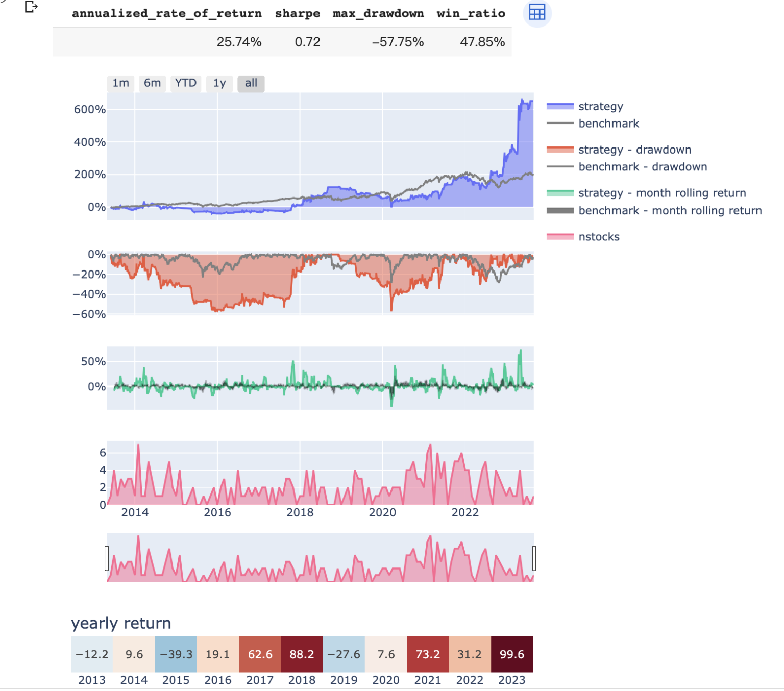Open the interactive table view icon

pos(537,12)
